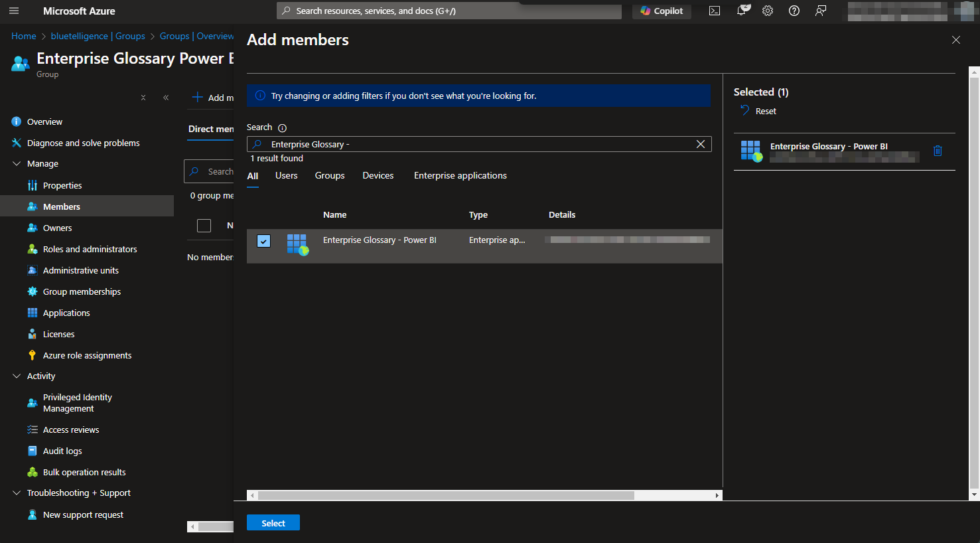This screenshot has height=543, width=980.
Task: Collapse the Troubleshooting + Support section
Action: [x=17, y=493]
